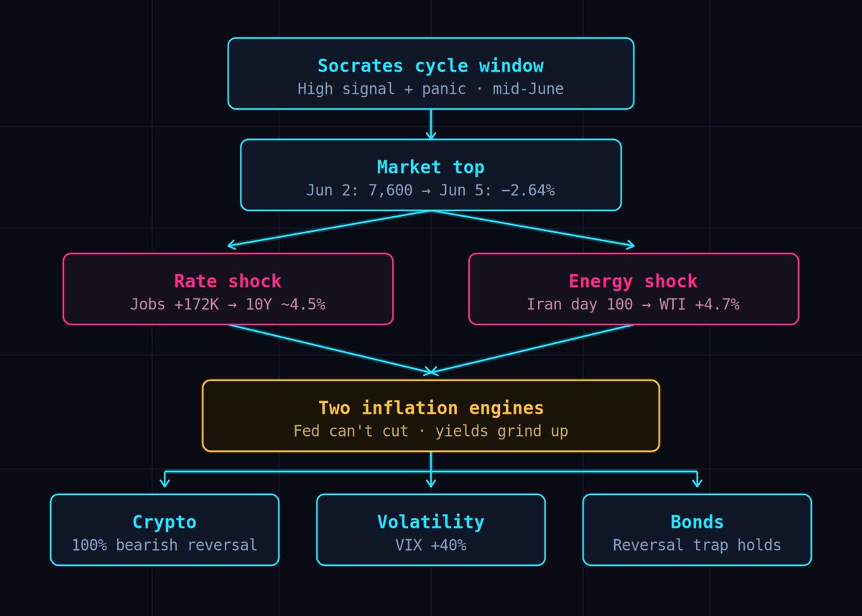This screenshot has height=616, width=862.
Task: Click the 'Rate shock' heading
Action: pos(228,281)
